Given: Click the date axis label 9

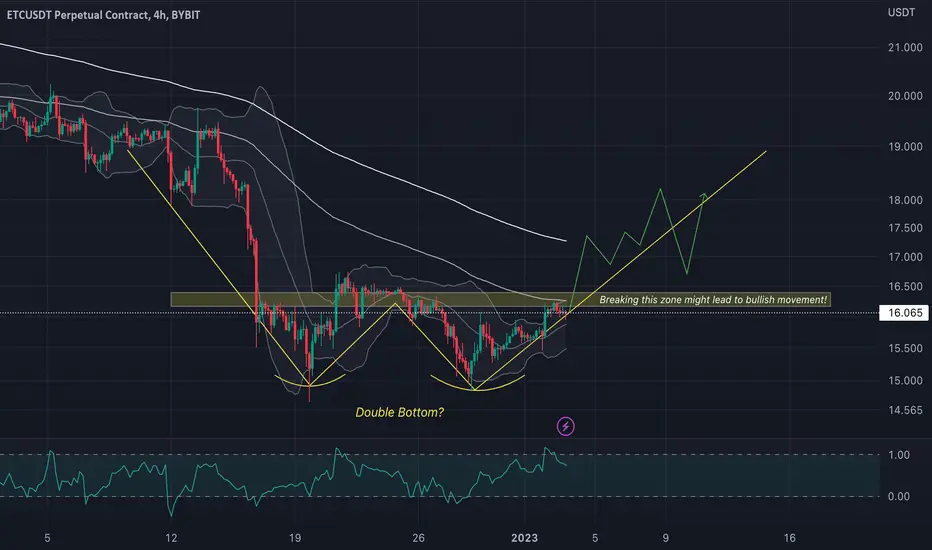Looking at the screenshot, I should [x=666, y=538].
